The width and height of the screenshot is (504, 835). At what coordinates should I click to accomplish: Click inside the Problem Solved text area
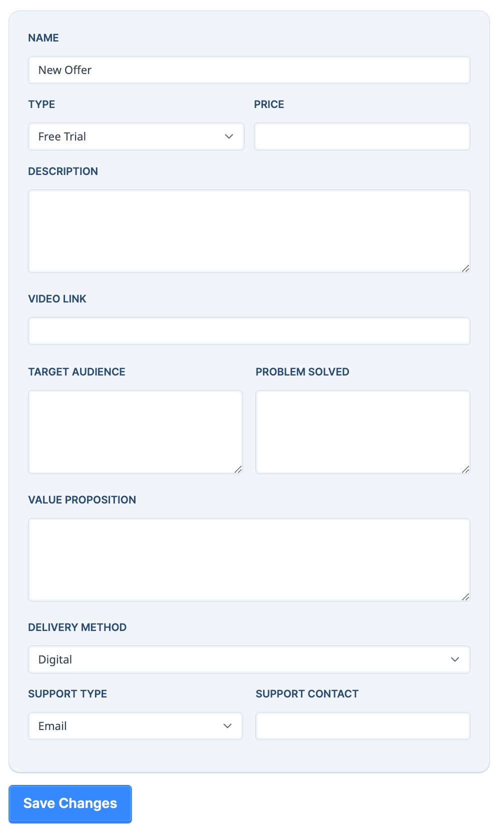tap(363, 432)
